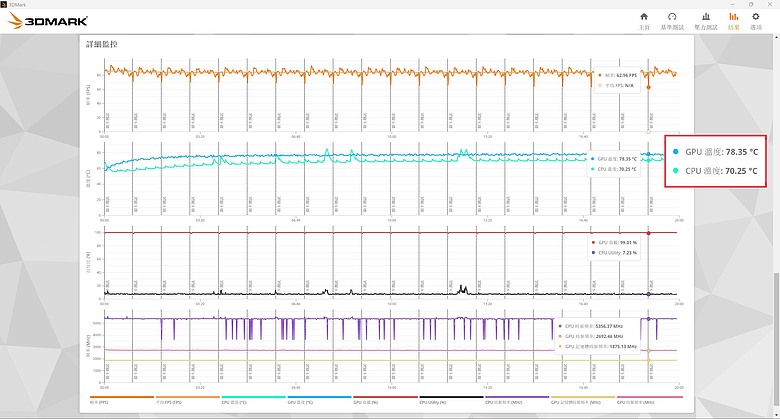
Task: Toggle the light-orange average FPS legend entry
Action: coord(188,400)
